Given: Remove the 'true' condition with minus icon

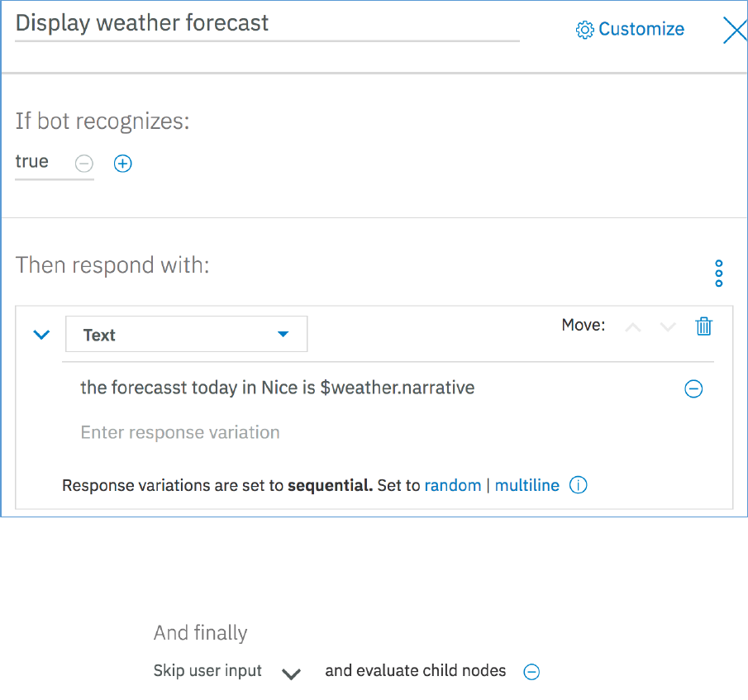Looking at the screenshot, I should [x=84, y=164].
